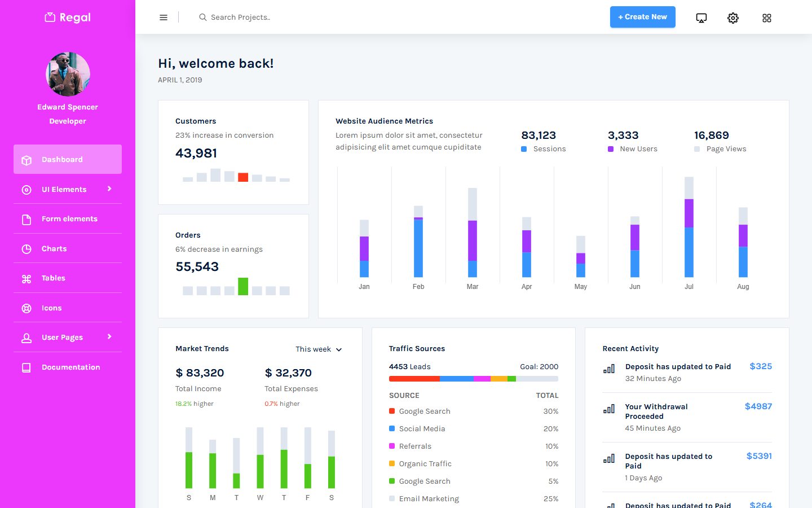Screen dimensions: 812x508
Task: Go to the Charts menu item
Action: tap(68, 249)
